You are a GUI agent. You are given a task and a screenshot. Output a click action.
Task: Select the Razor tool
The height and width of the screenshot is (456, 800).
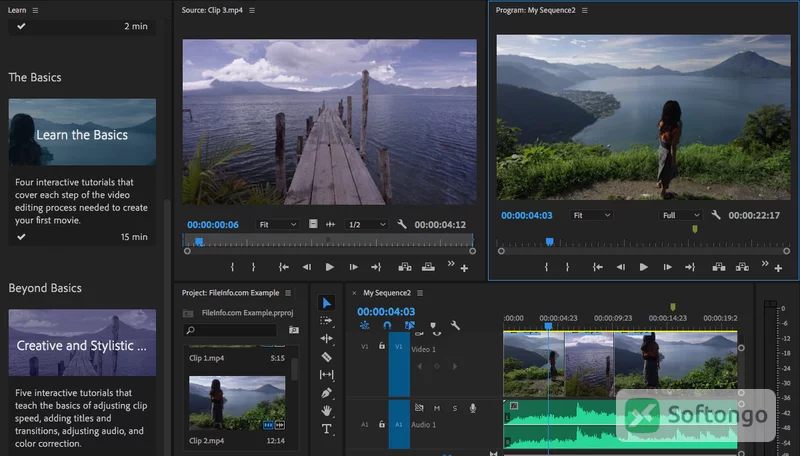coord(327,357)
